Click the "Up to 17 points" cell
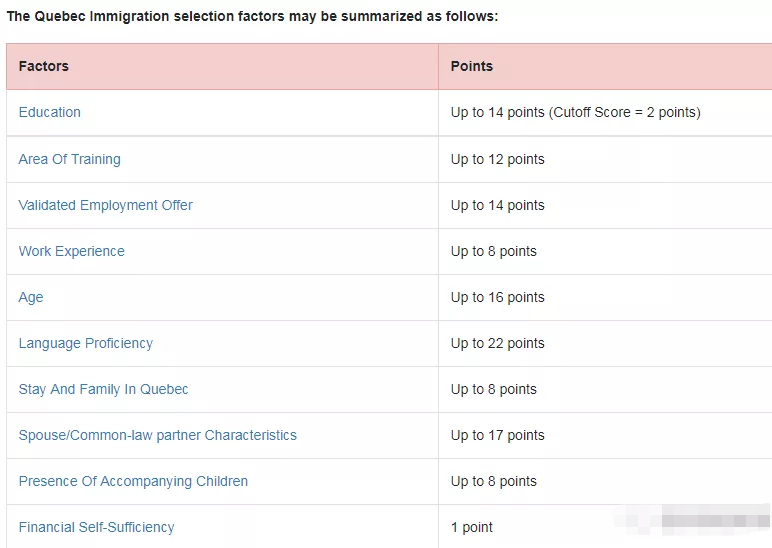Viewport: 772px width, 548px height. [497, 435]
